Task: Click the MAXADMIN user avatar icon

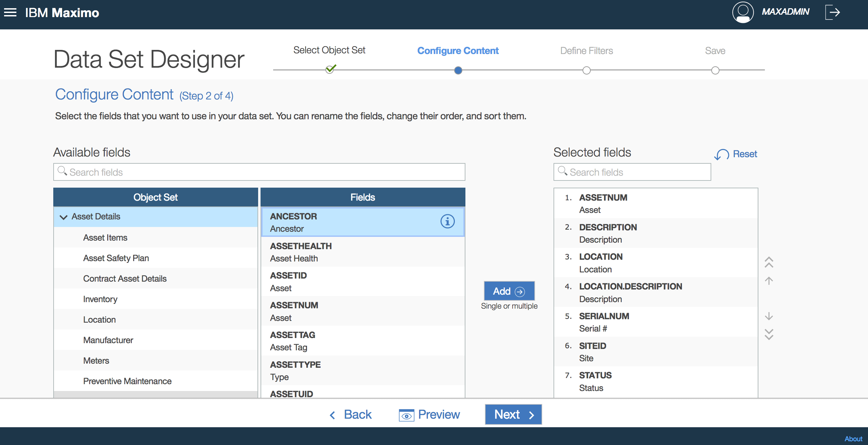Action: coord(743,13)
